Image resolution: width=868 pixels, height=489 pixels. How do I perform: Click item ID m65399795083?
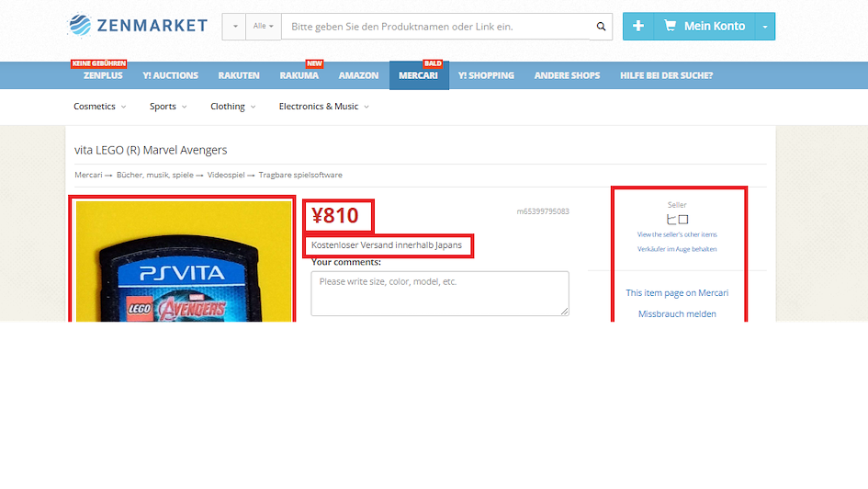(543, 211)
